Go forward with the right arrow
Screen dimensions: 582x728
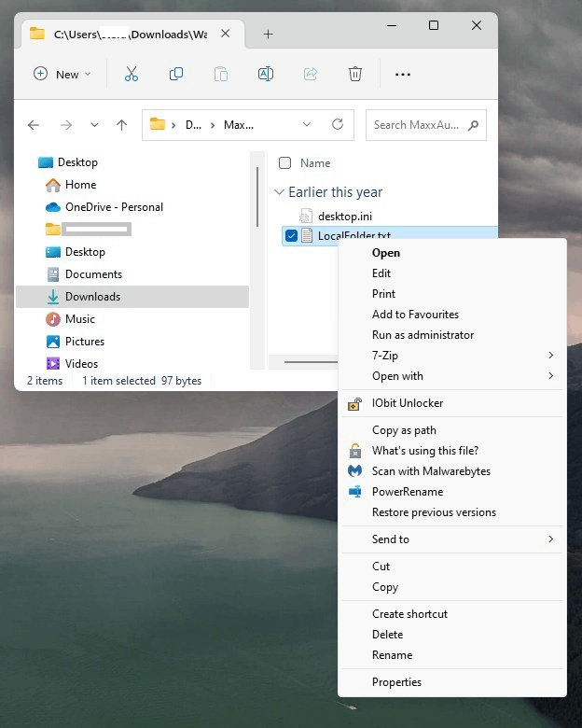(66, 125)
